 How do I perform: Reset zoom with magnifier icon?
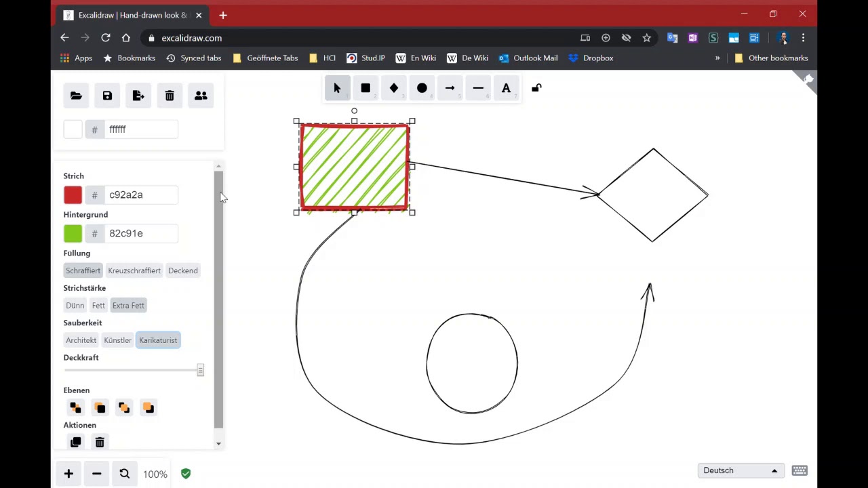[x=124, y=474]
